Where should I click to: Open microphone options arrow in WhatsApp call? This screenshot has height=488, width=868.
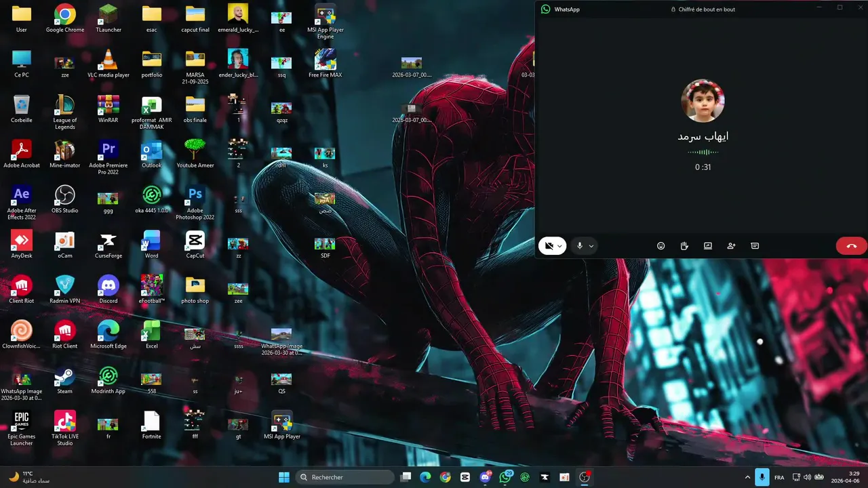(591, 246)
